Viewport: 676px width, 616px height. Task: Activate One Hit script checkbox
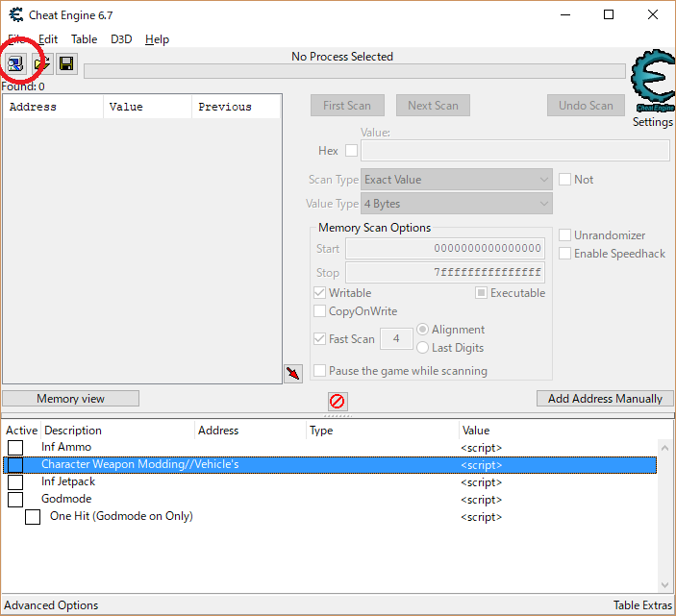tap(33, 517)
